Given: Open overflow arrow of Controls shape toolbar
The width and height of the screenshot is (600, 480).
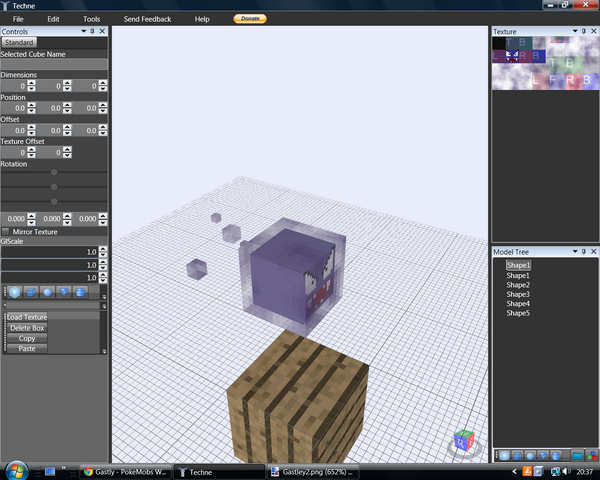Looking at the screenshot, I should click(x=104, y=297).
